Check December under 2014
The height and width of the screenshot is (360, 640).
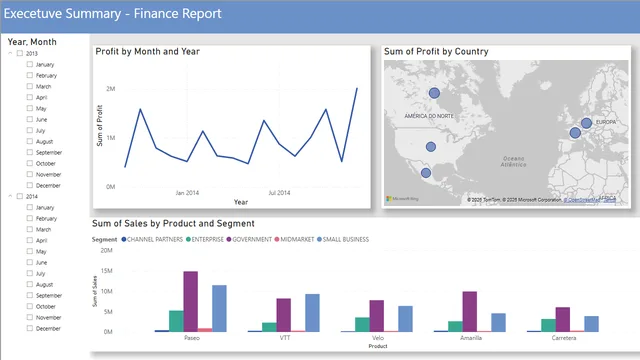coord(30,328)
